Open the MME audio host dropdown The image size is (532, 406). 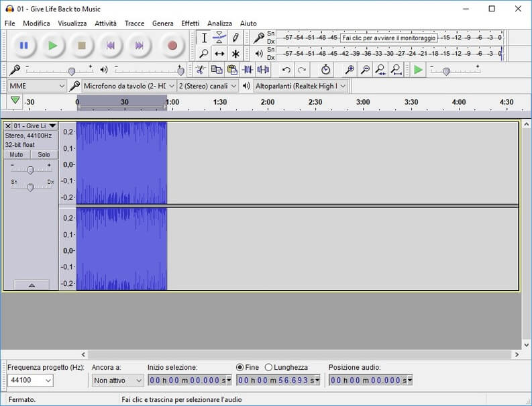point(37,86)
